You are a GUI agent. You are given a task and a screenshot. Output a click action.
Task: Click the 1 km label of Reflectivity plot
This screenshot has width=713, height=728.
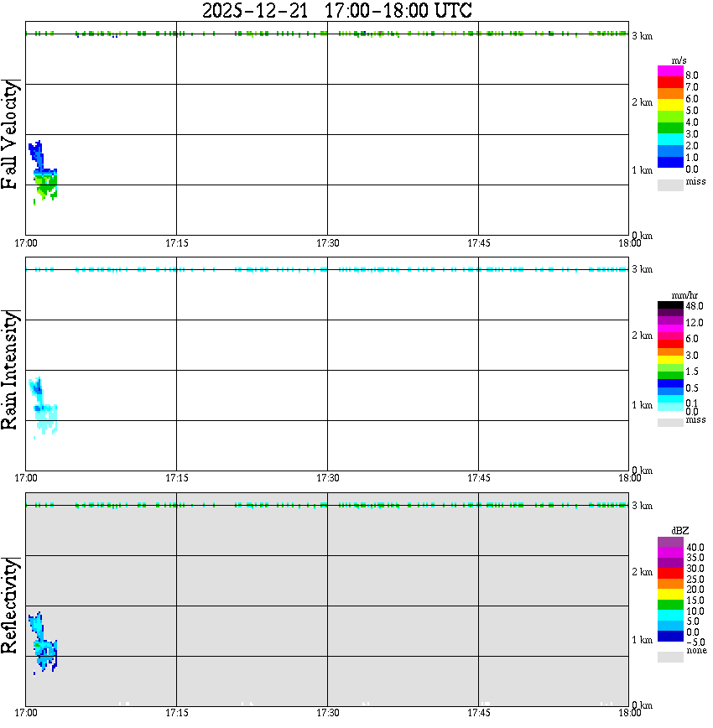(x=642, y=640)
